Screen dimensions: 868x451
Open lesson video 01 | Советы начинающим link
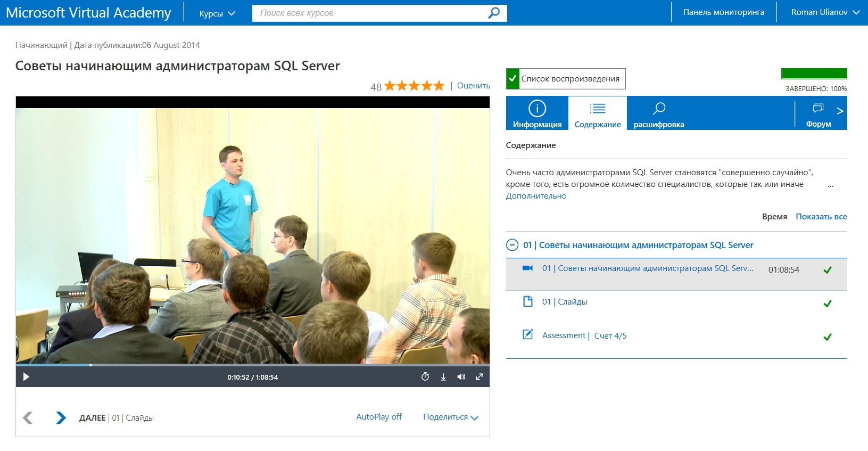(x=648, y=268)
